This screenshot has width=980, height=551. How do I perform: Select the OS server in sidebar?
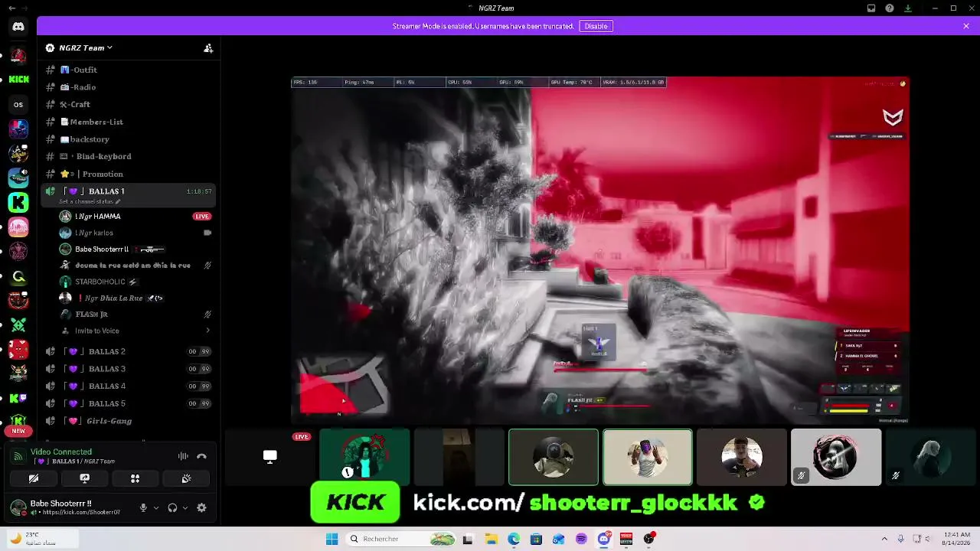tap(18, 105)
